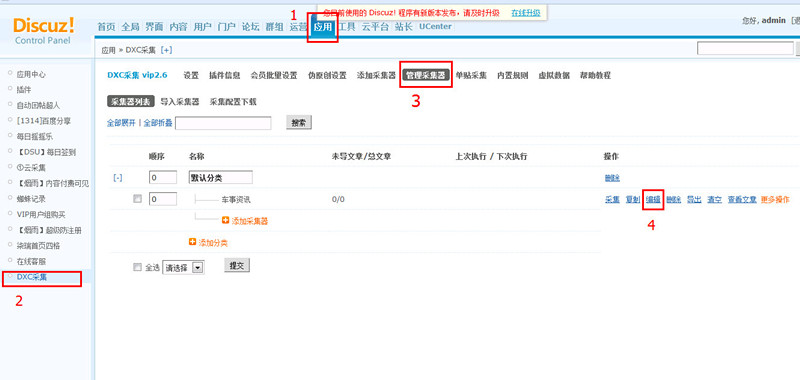Select ①云采集 in the left sidebar

point(31,167)
